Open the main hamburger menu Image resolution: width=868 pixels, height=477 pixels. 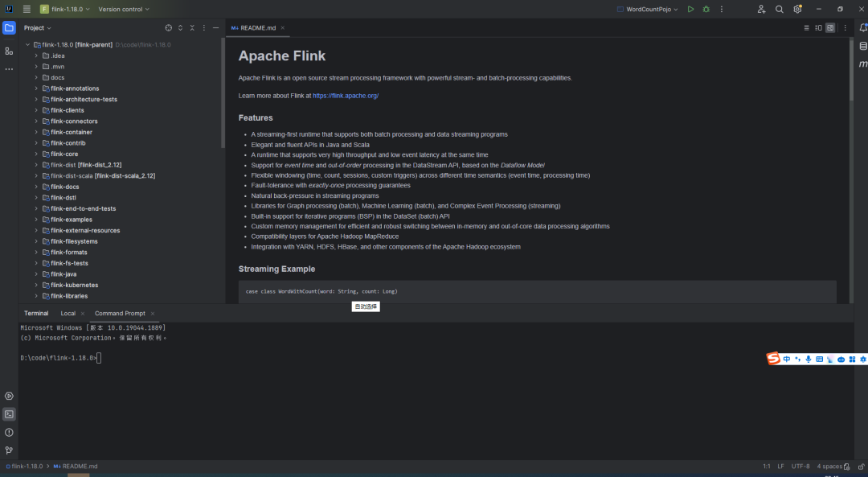[x=27, y=9]
